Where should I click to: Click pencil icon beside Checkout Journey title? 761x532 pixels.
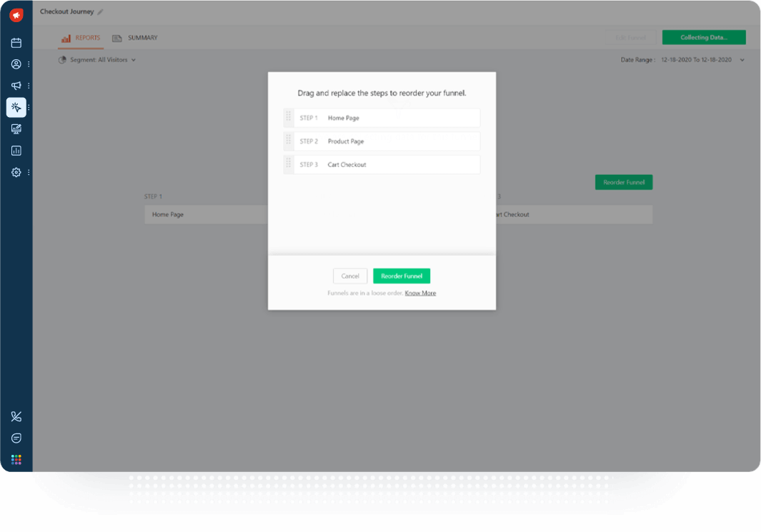point(100,12)
